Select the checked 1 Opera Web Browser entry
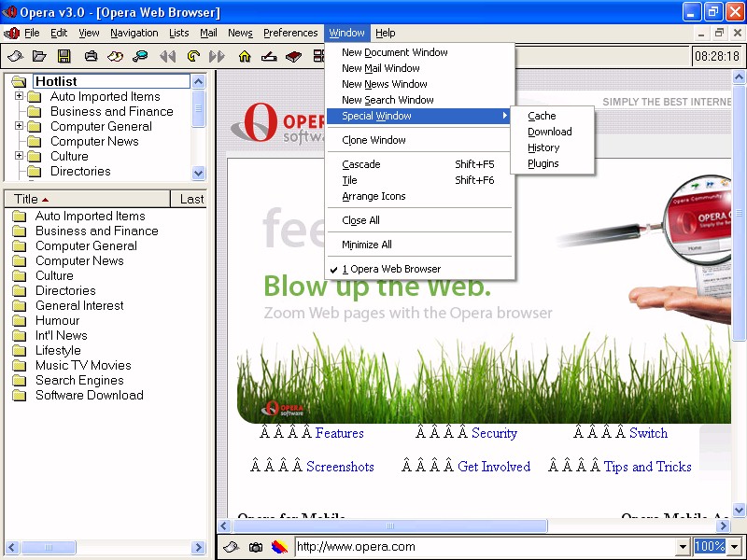 [419, 269]
